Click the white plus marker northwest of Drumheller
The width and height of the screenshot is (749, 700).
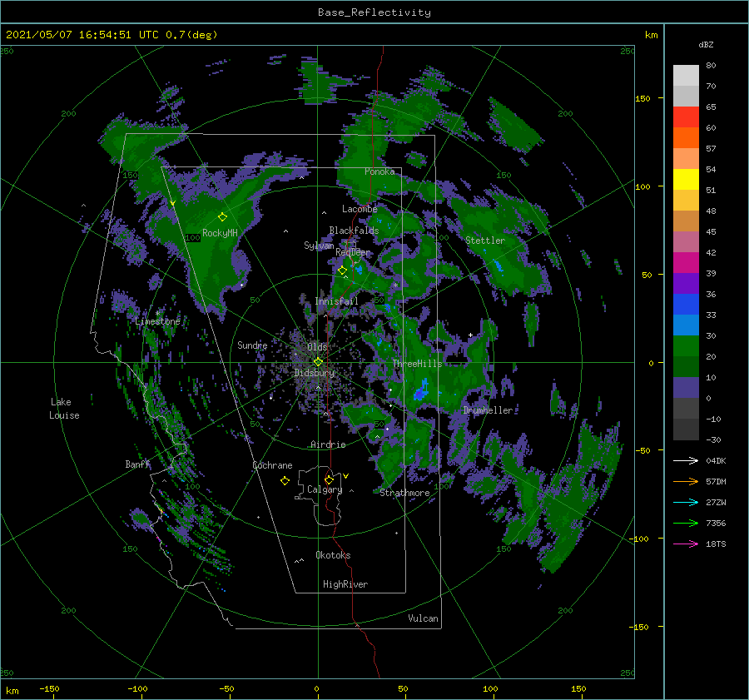tap(470, 335)
